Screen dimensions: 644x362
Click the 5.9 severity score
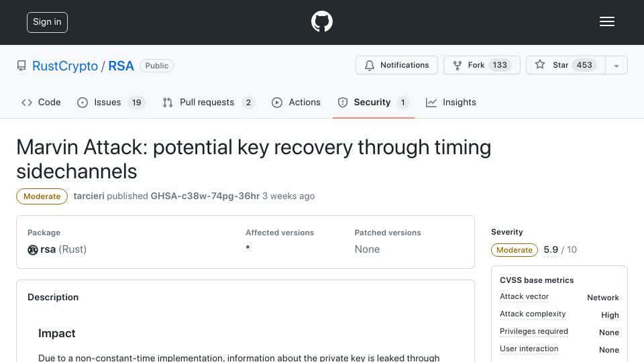tap(551, 249)
